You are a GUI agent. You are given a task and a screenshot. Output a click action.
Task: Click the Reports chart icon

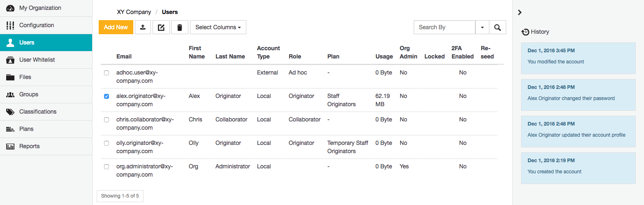10,146
